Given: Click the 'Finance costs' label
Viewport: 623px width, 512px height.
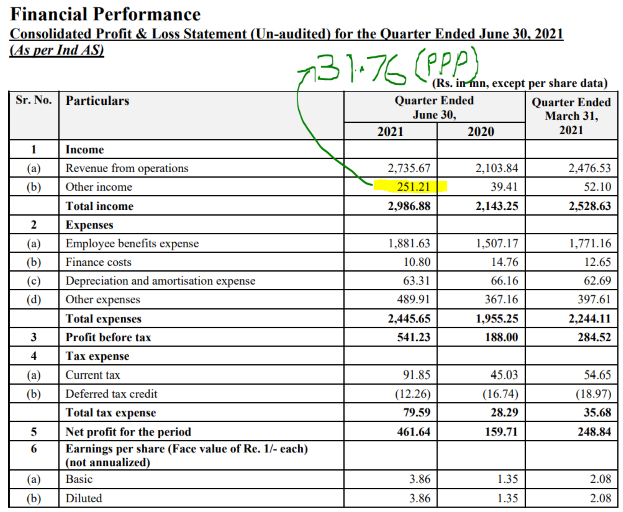Looking at the screenshot, I should 98,262.
